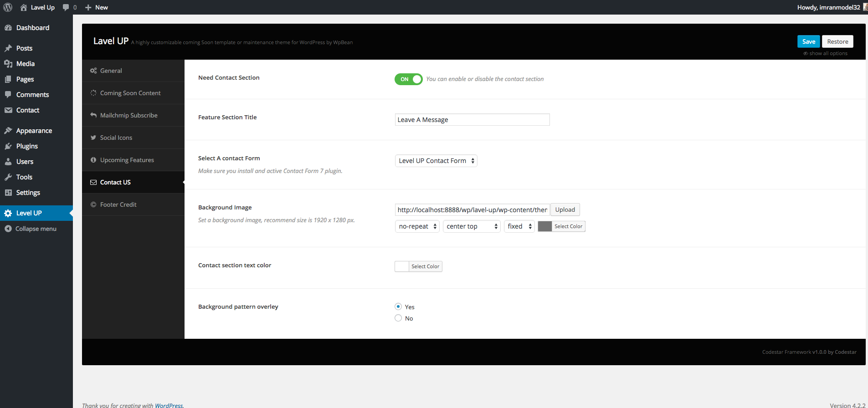Click the Upload background image button

point(565,209)
